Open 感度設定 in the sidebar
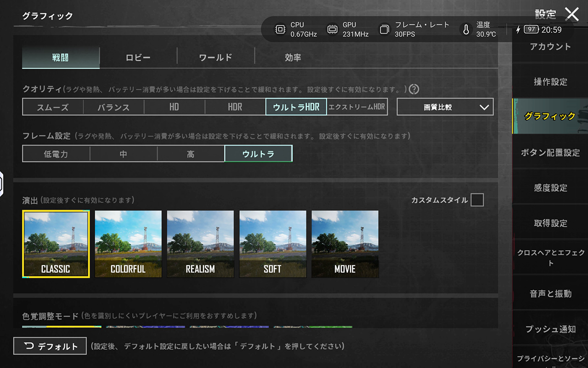The image size is (588, 368). pyautogui.click(x=550, y=188)
